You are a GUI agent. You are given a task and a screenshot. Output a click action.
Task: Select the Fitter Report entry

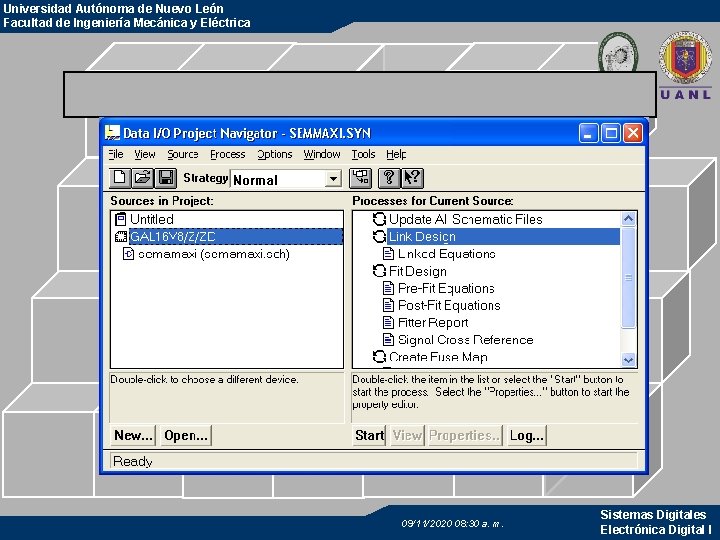pos(433,322)
